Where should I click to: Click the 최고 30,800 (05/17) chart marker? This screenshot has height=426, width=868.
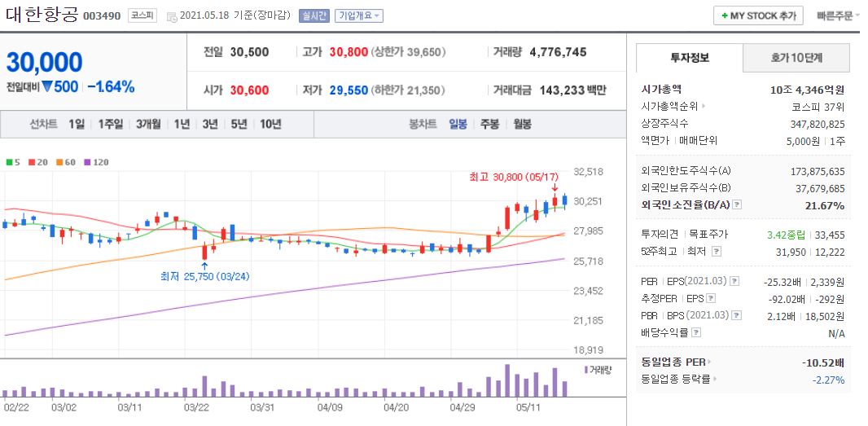(x=515, y=176)
